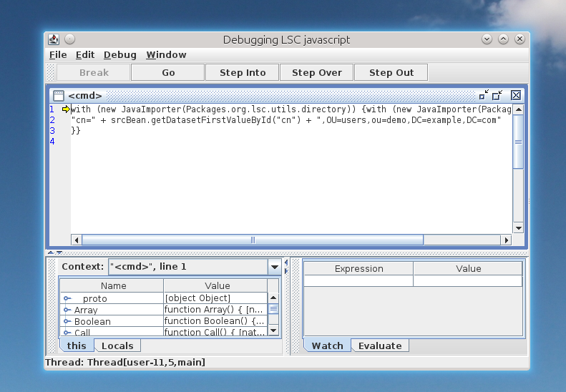Click line number 4 in gutter
566x392 pixels.
pos(52,142)
